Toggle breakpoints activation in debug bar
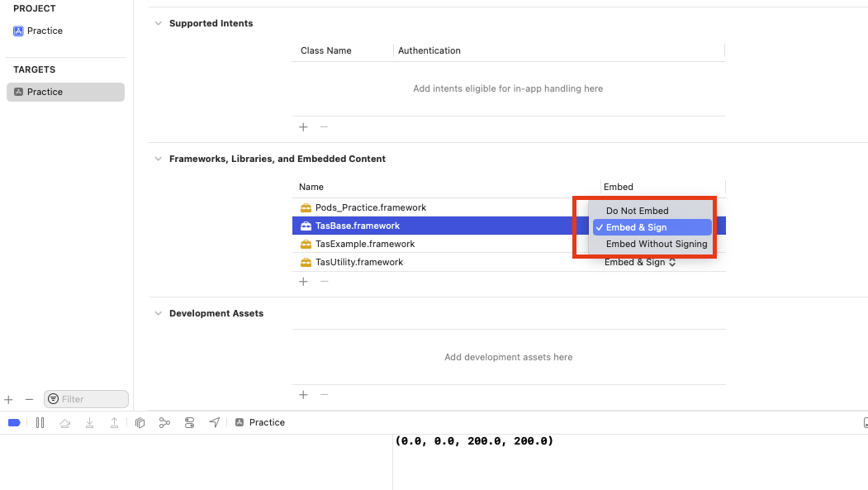Image resolution: width=868 pixels, height=490 pixels. 14,423
